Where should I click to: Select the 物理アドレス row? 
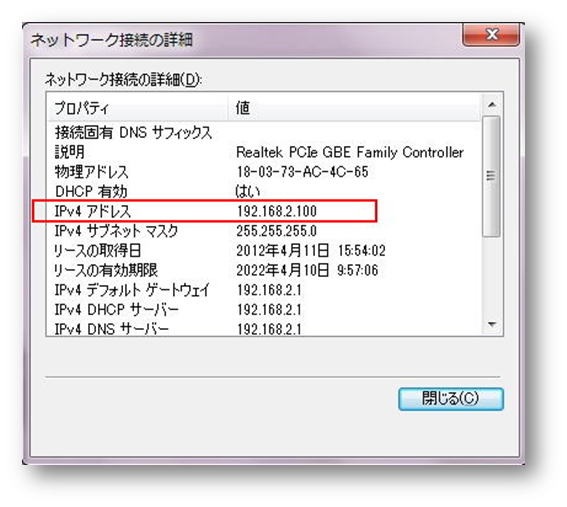pyautogui.click(x=265, y=172)
